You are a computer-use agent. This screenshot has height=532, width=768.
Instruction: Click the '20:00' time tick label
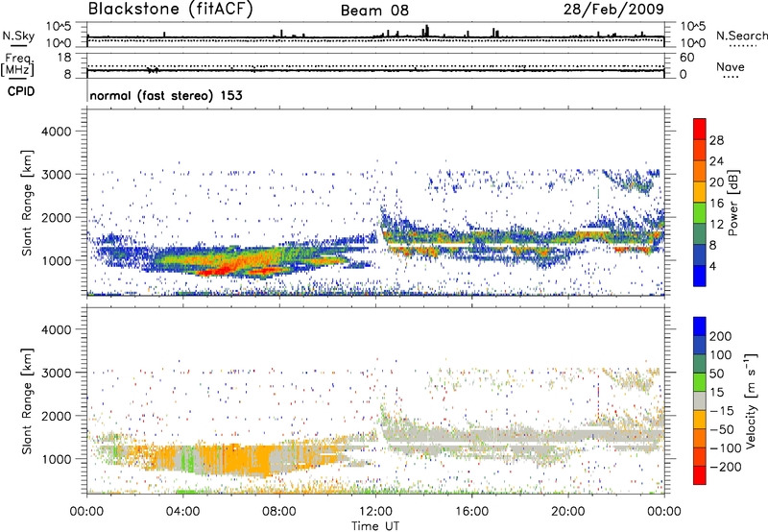567,512
